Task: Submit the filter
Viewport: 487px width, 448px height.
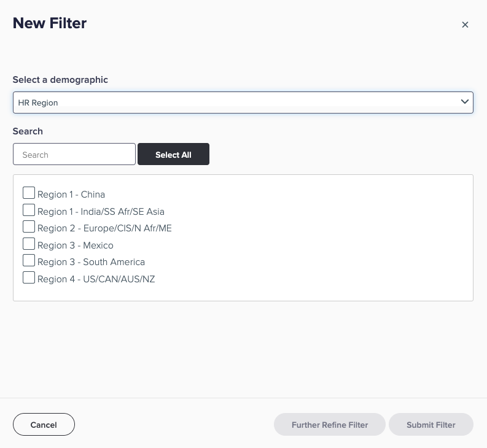Action: 431,425
